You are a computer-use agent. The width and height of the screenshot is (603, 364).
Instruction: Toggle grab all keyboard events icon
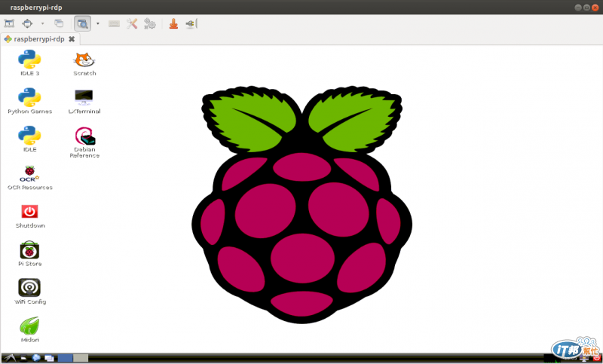pyautogui.click(x=114, y=24)
